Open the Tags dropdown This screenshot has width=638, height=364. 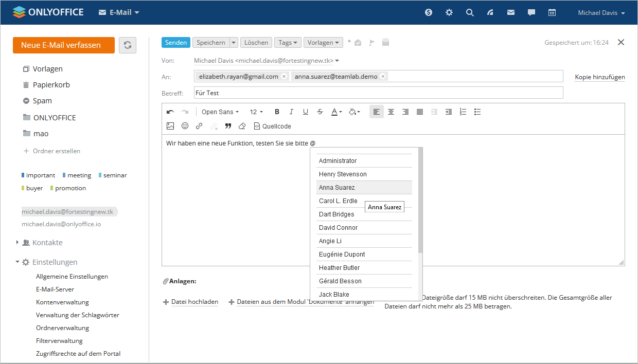(287, 43)
